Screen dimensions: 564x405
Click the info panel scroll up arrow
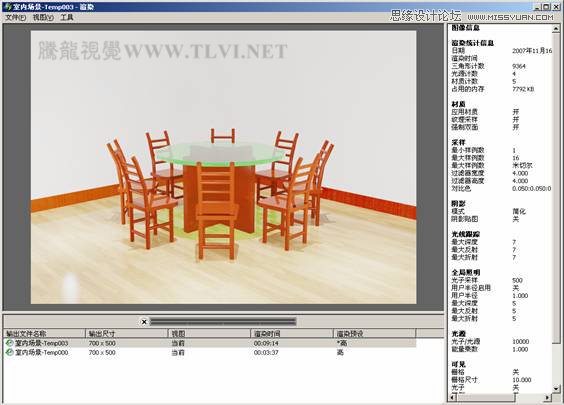click(x=557, y=28)
